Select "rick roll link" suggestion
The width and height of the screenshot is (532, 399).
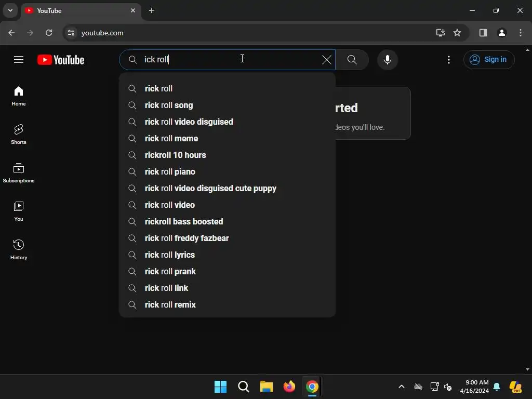click(x=227, y=288)
